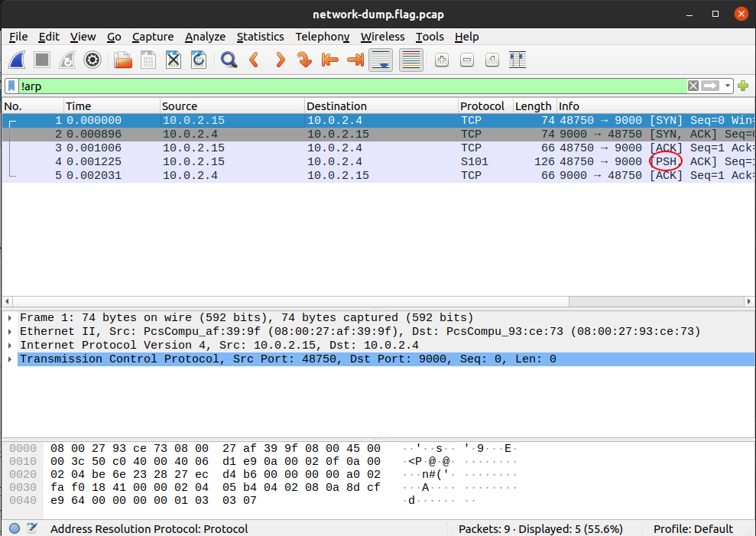Clear the display filter with X button
Image resolution: width=756 pixels, height=536 pixels.
coord(693,86)
